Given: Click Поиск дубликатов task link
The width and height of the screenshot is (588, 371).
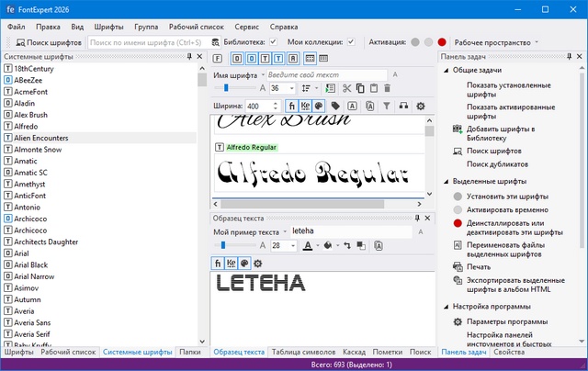Looking at the screenshot, I should point(497,164).
